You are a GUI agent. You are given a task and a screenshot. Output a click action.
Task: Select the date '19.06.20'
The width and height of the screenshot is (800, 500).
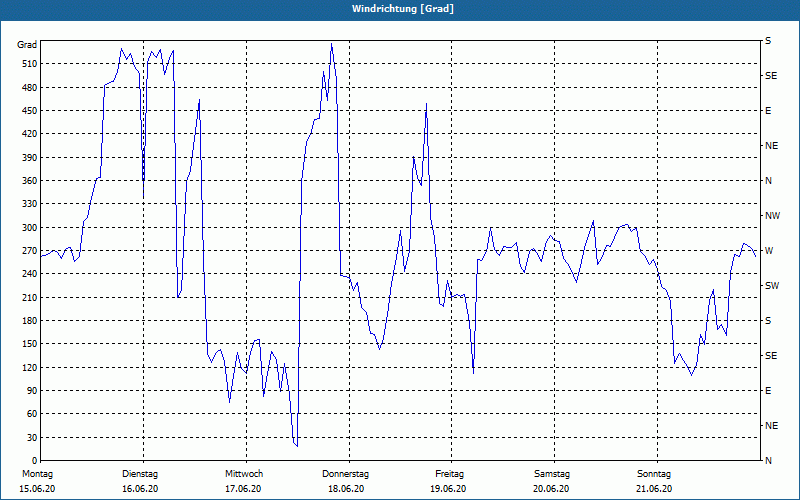[x=448, y=489]
